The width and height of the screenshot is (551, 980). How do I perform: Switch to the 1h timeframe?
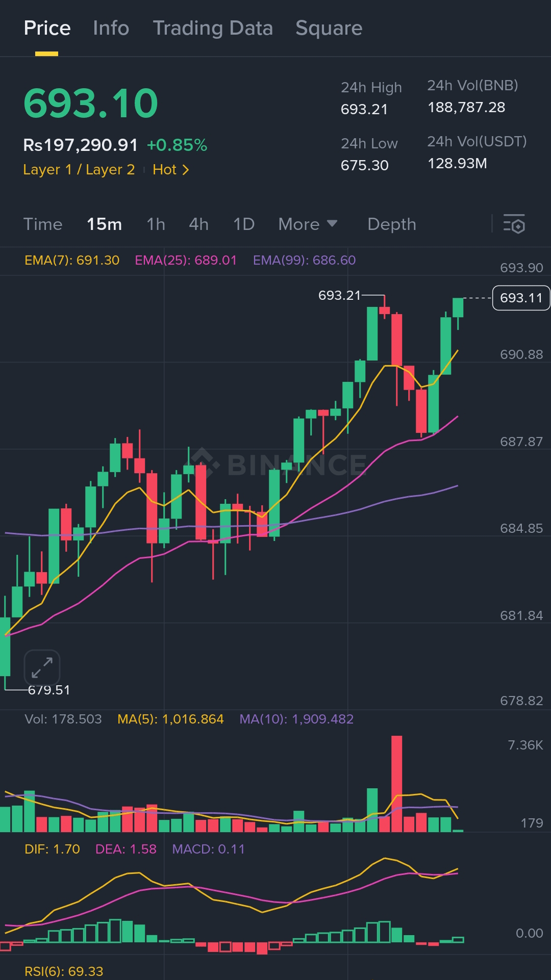click(x=156, y=224)
